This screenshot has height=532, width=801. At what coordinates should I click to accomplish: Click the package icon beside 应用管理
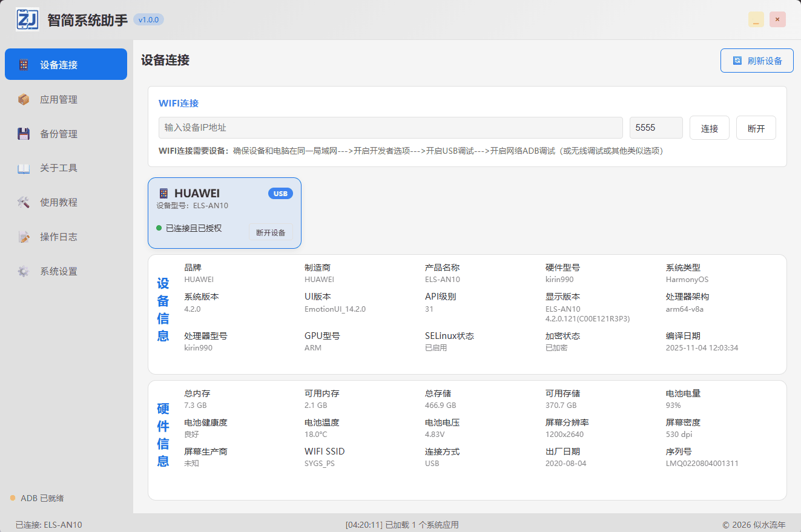click(x=24, y=99)
